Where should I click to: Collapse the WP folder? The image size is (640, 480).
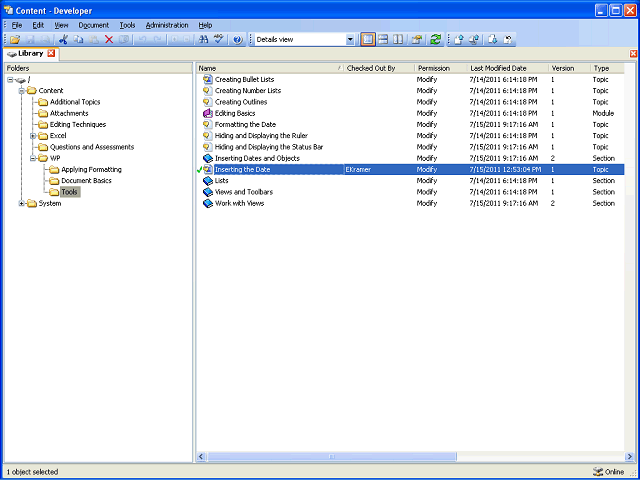[33, 158]
